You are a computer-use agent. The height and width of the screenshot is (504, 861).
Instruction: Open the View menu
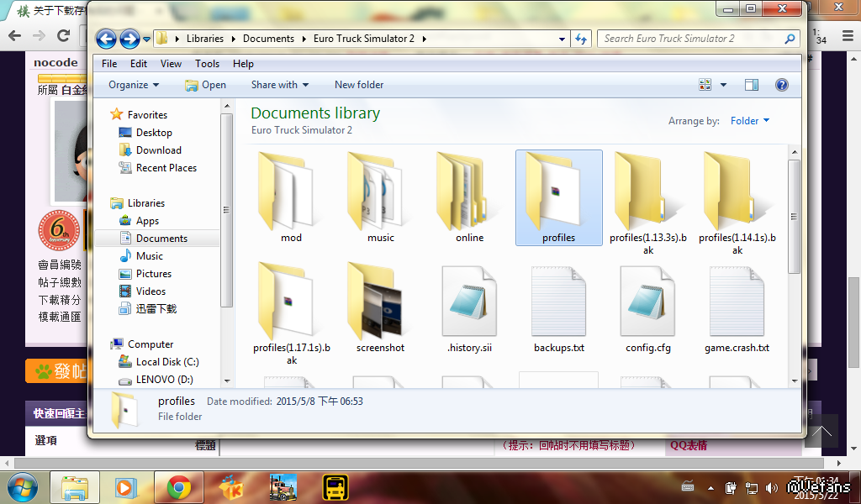click(x=171, y=64)
